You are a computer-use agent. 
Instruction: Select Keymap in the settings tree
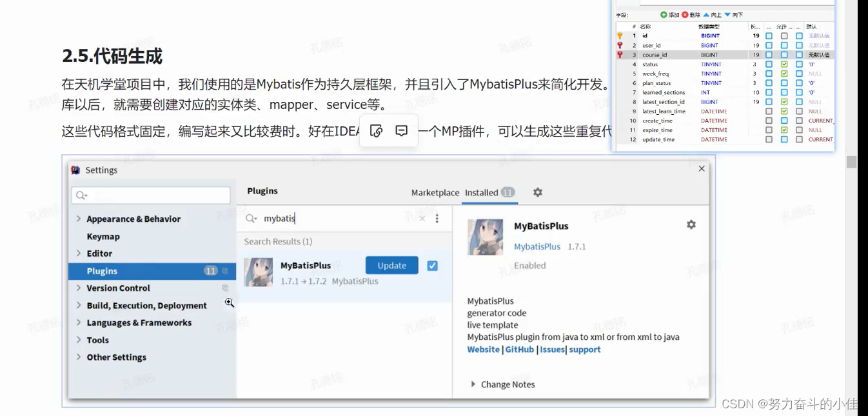pyautogui.click(x=103, y=236)
